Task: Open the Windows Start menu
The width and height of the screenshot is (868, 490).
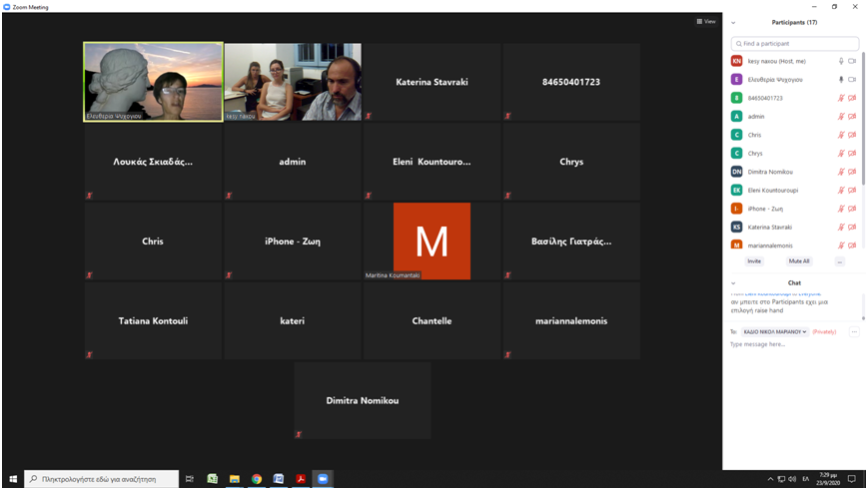Action: point(13,479)
